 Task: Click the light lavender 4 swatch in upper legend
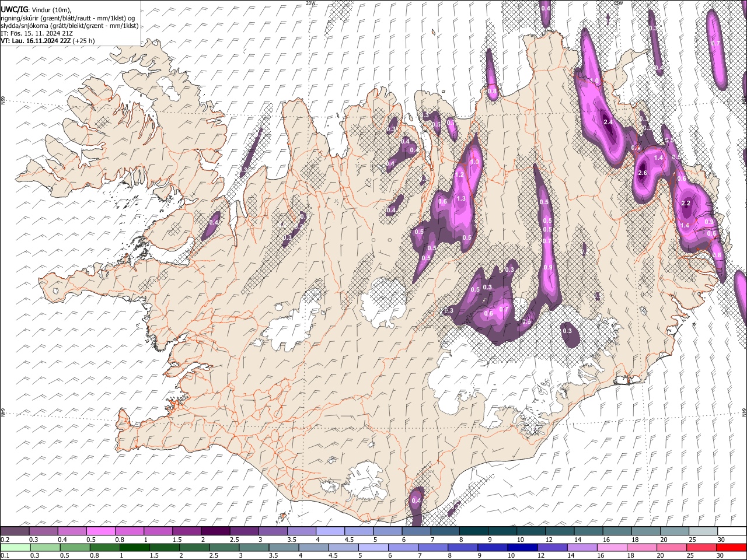click(330, 531)
